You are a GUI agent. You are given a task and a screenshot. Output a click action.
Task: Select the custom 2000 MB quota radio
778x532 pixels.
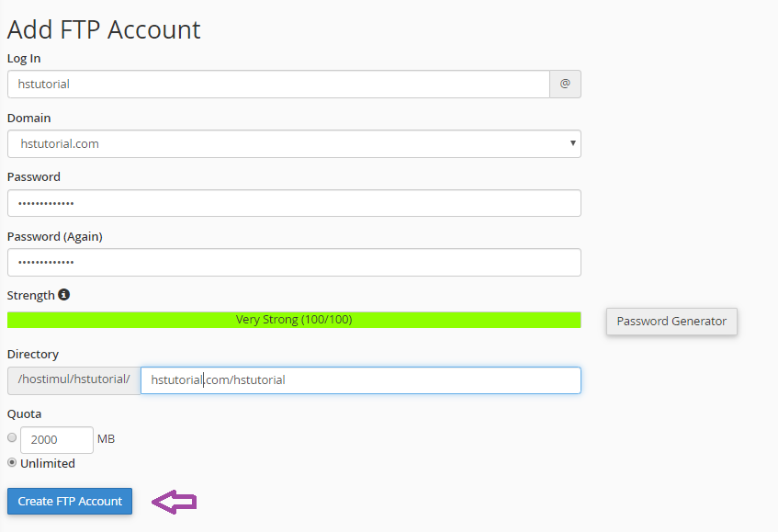coord(13,438)
